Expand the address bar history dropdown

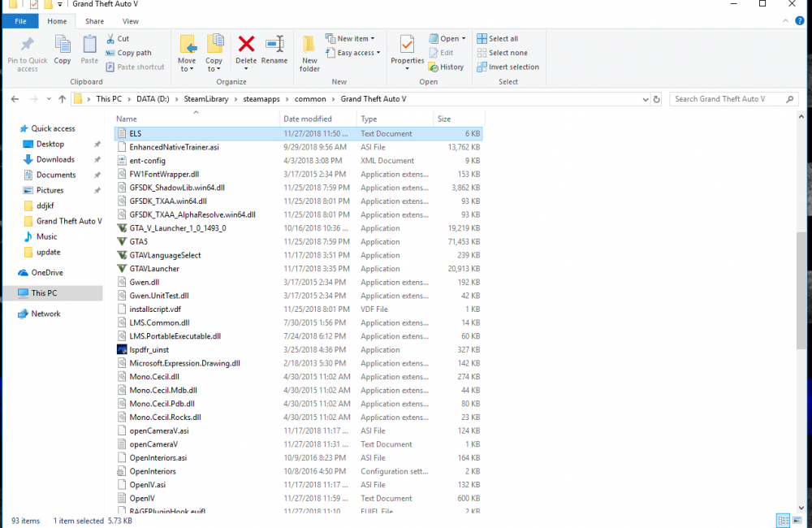point(646,99)
